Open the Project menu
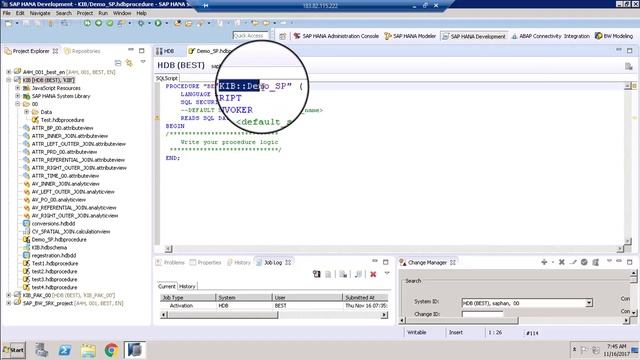The image size is (640, 360). [x=84, y=13]
